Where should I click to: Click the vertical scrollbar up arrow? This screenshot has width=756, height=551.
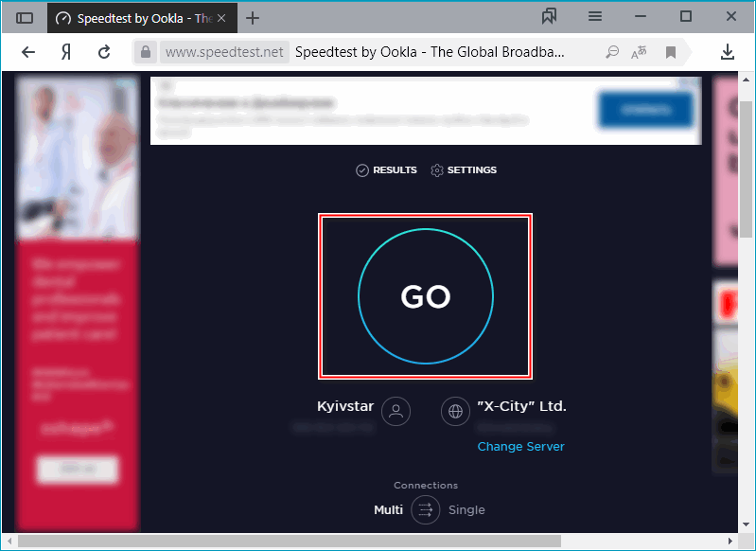[746, 80]
